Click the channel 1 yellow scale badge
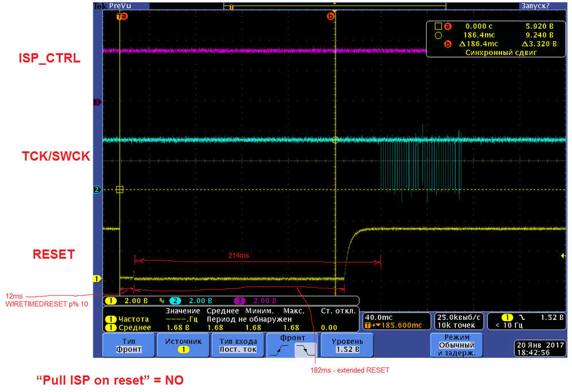Viewport: 572px width, 392px height. point(111,301)
